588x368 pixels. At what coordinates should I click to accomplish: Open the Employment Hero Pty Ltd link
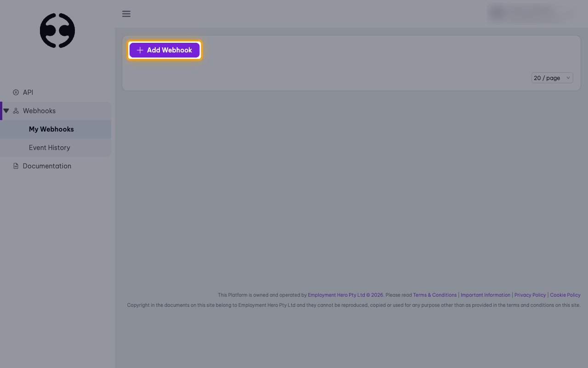(x=345, y=295)
